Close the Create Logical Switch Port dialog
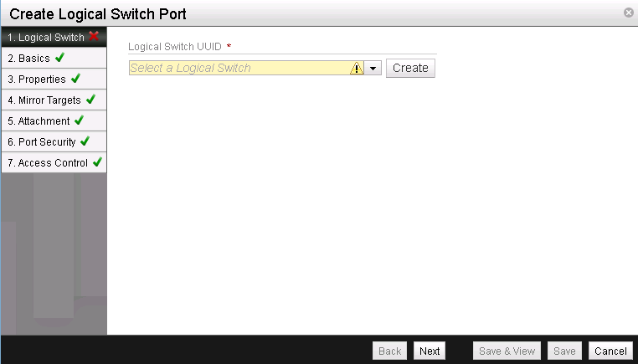The image size is (638, 364). 628,13
